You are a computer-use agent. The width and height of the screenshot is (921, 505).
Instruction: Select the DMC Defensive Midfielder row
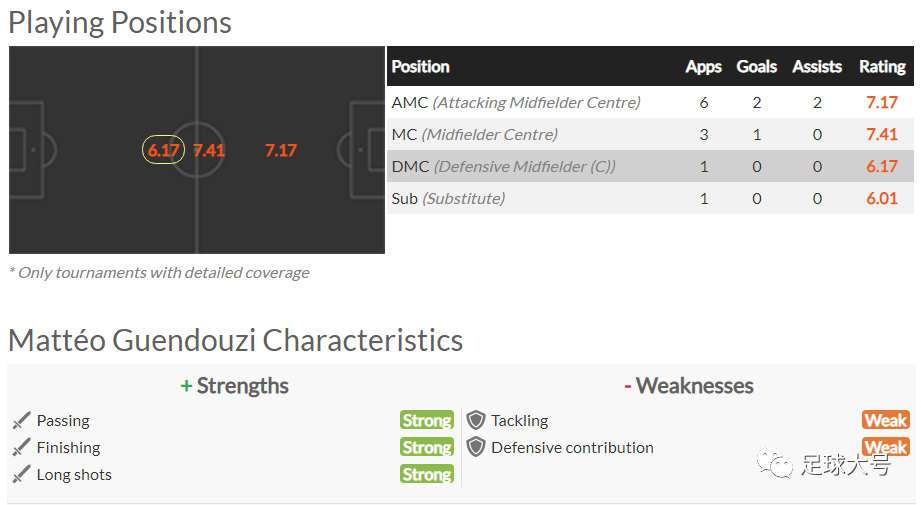click(650, 166)
